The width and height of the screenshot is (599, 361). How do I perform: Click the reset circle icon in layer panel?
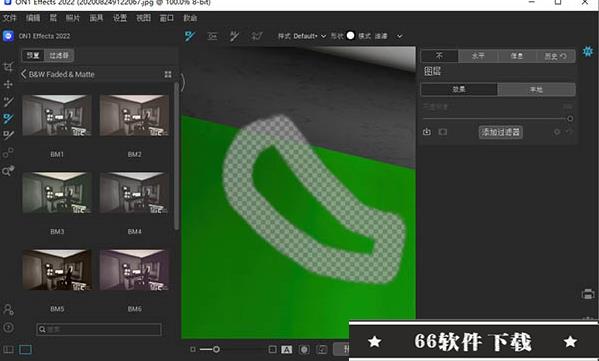pos(557,132)
